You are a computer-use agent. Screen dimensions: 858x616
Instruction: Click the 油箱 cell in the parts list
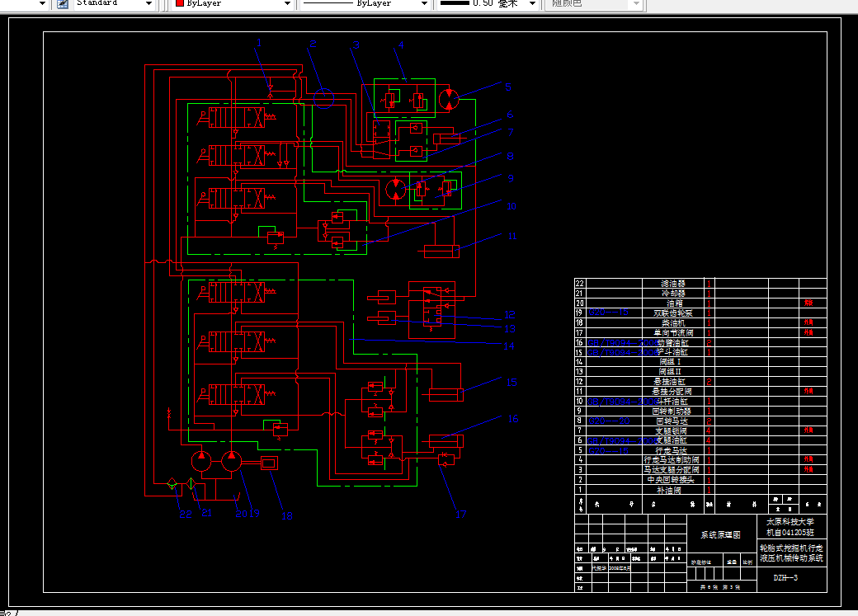(674, 303)
